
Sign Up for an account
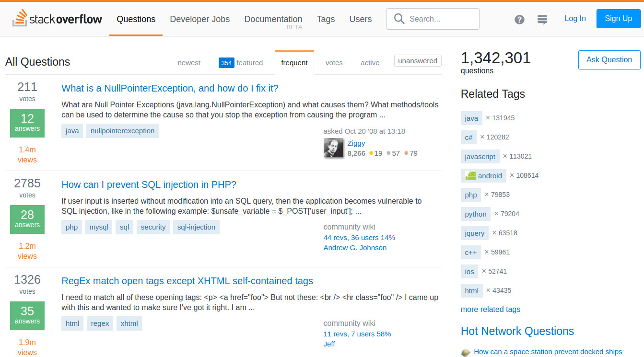tap(618, 18)
